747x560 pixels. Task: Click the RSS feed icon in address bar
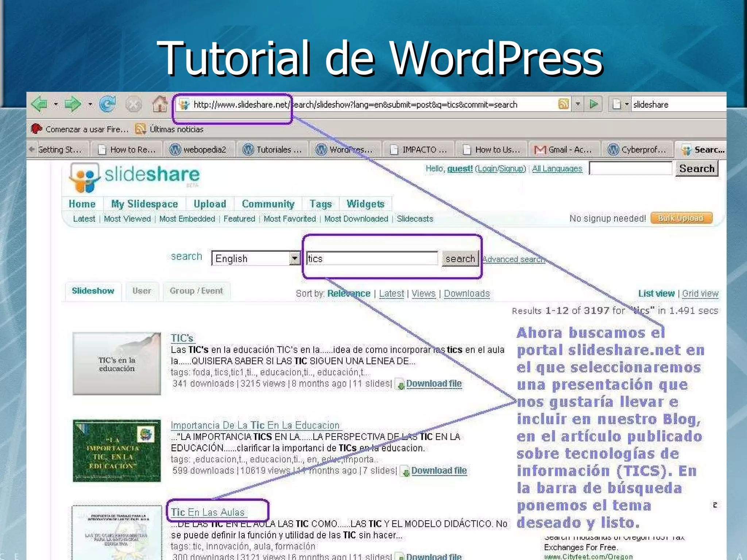coord(564,104)
